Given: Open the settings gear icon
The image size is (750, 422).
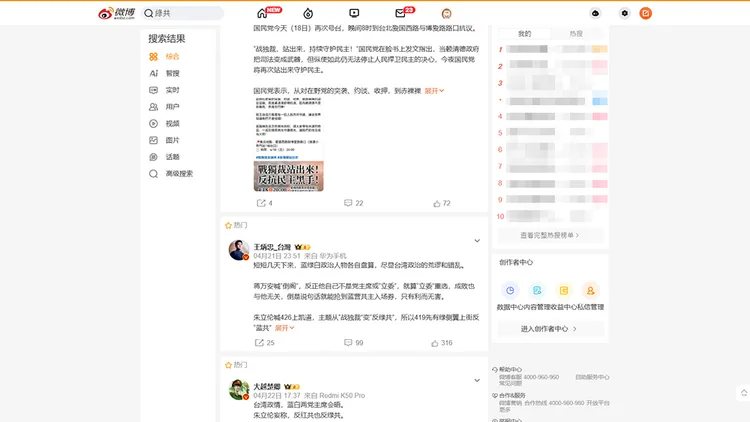Looking at the screenshot, I should tap(624, 13).
